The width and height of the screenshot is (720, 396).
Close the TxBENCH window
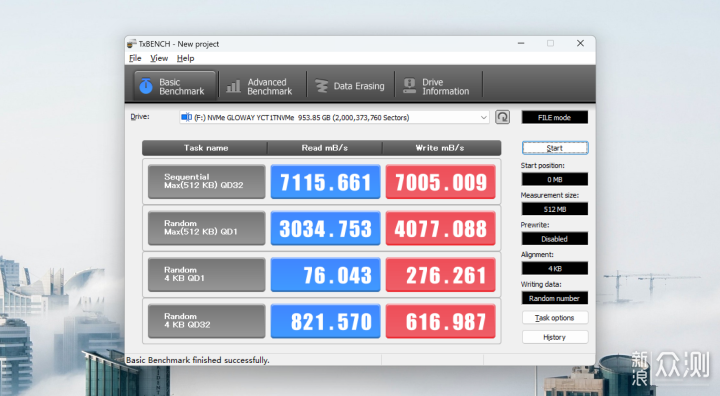(x=580, y=43)
